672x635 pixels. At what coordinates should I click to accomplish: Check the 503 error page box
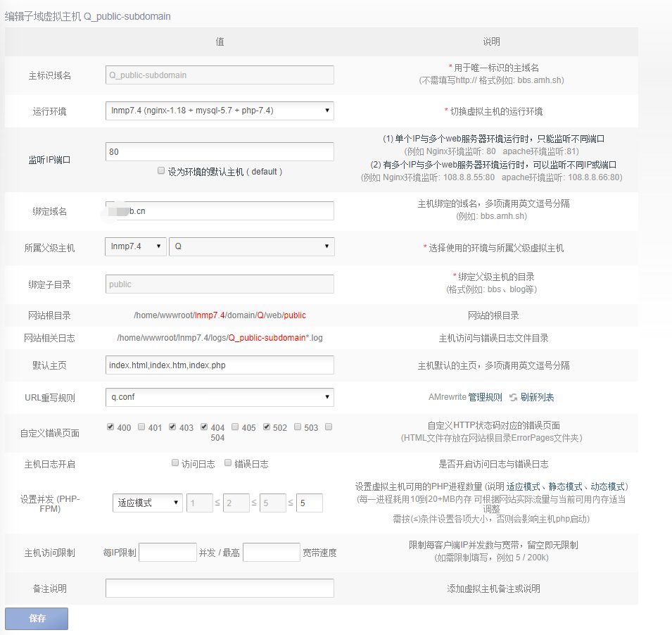(x=298, y=427)
